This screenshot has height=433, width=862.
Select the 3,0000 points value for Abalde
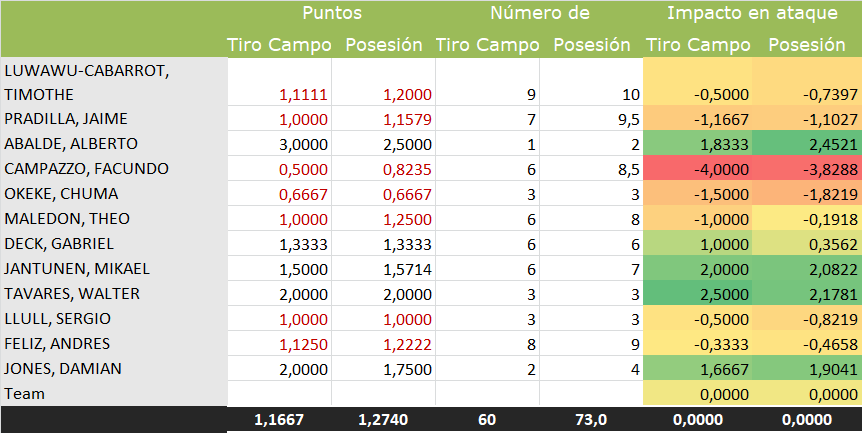coord(279,144)
